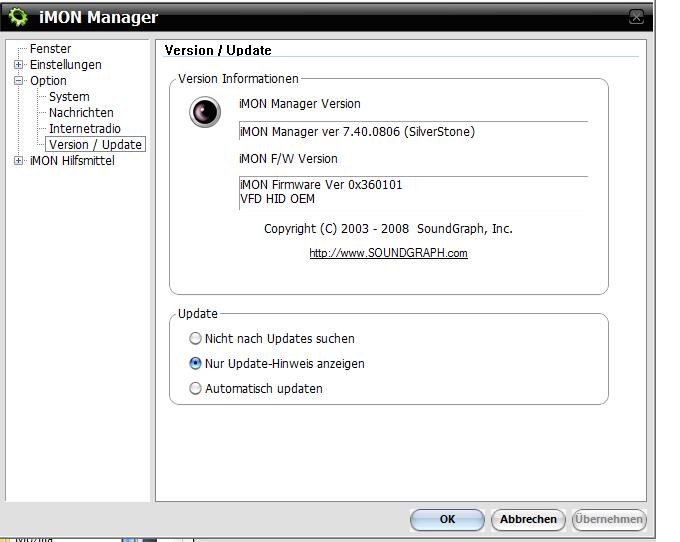
Task: Click the iMON gear logo in title bar
Action: point(18,17)
